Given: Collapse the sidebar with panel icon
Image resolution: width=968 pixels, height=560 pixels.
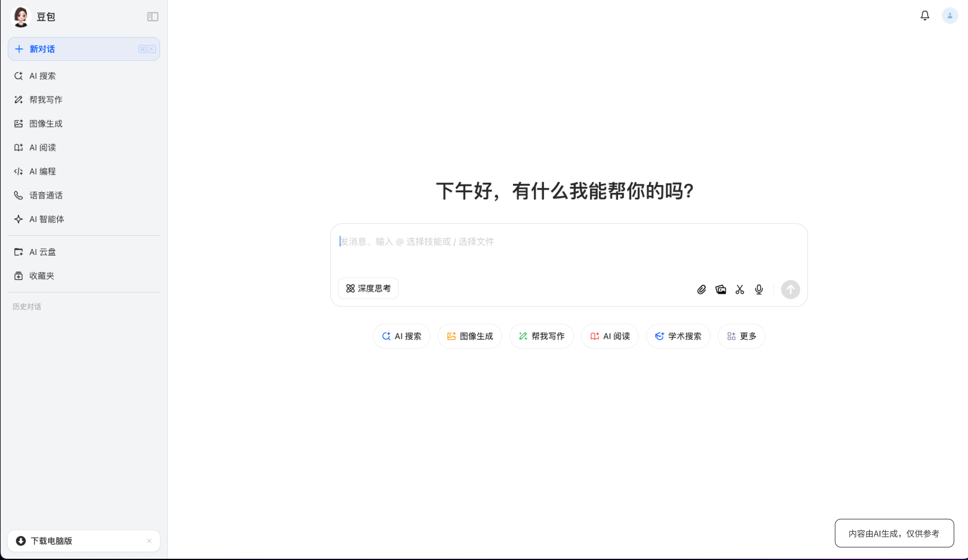Looking at the screenshot, I should click(153, 16).
